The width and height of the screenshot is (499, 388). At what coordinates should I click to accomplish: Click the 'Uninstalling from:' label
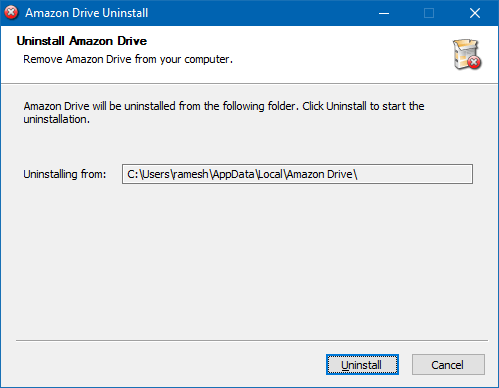(x=65, y=174)
